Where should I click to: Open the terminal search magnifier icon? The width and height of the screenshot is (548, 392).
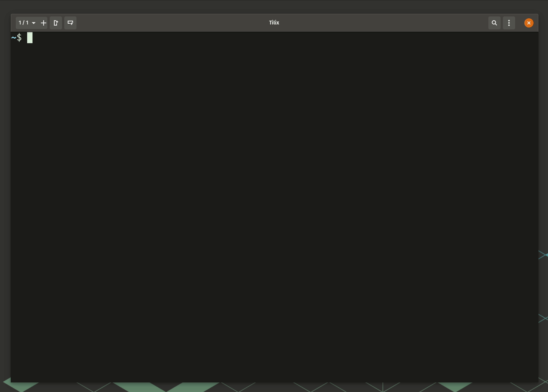pyautogui.click(x=494, y=23)
